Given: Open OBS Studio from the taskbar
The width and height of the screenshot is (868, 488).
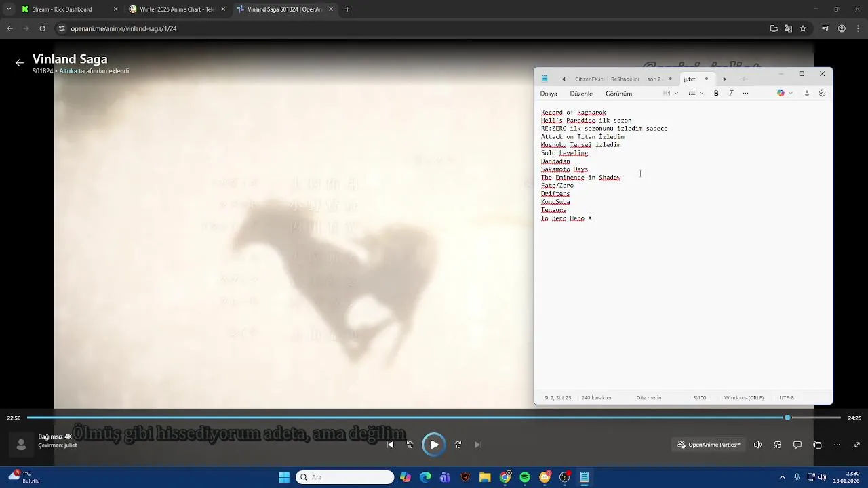Looking at the screenshot, I should (564, 477).
